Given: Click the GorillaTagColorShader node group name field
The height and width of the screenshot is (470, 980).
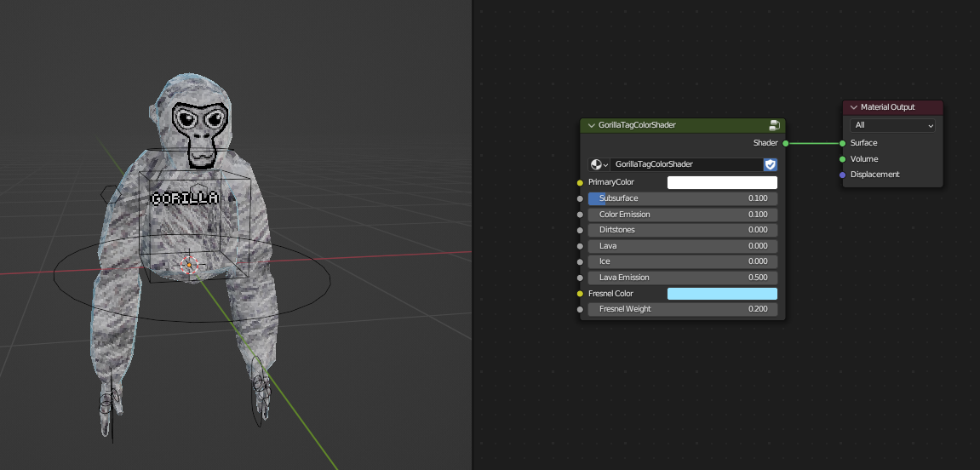Looking at the screenshot, I should pyautogui.click(x=685, y=164).
